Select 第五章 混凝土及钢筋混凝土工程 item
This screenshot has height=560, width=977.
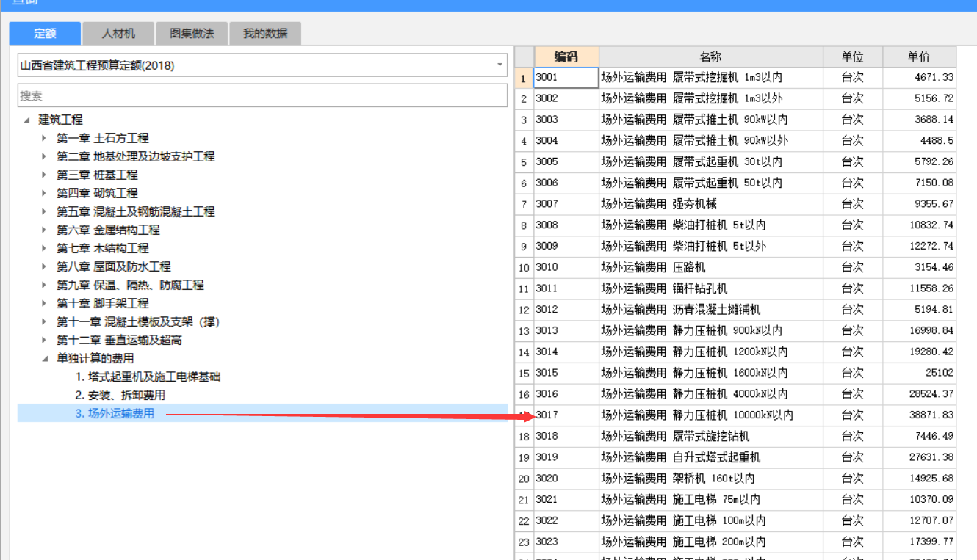pos(136,211)
